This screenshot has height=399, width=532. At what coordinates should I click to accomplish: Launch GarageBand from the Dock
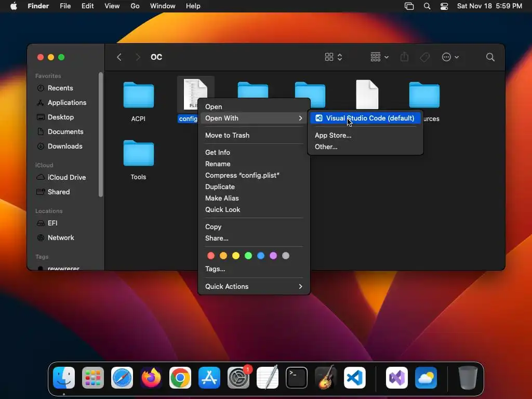[x=326, y=378]
